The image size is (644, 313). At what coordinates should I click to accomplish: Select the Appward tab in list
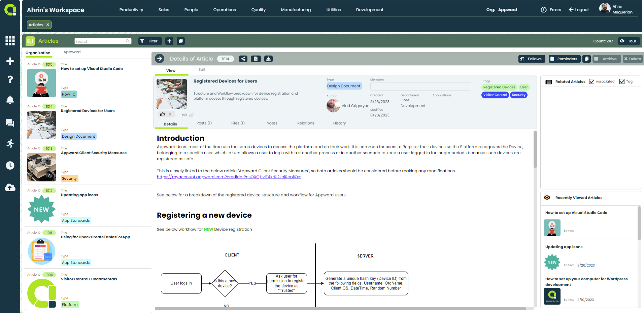pyautogui.click(x=72, y=52)
